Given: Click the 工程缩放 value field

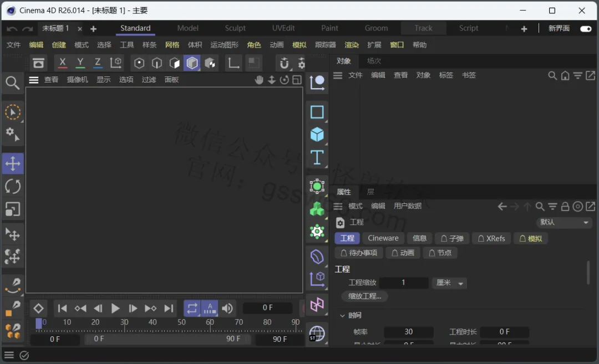Looking at the screenshot, I should [x=403, y=283].
